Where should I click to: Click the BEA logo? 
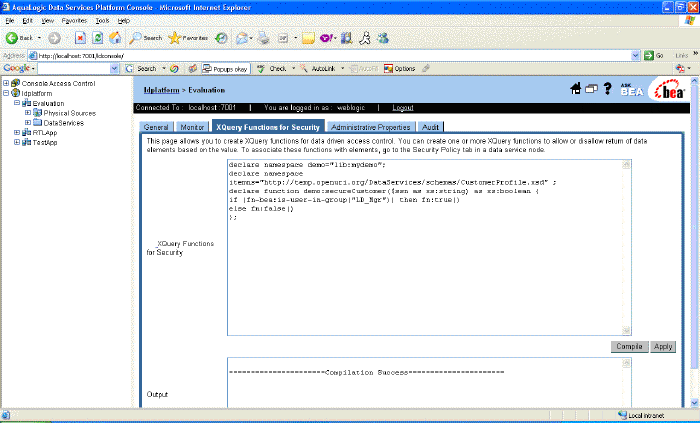click(x=669, y=90)
